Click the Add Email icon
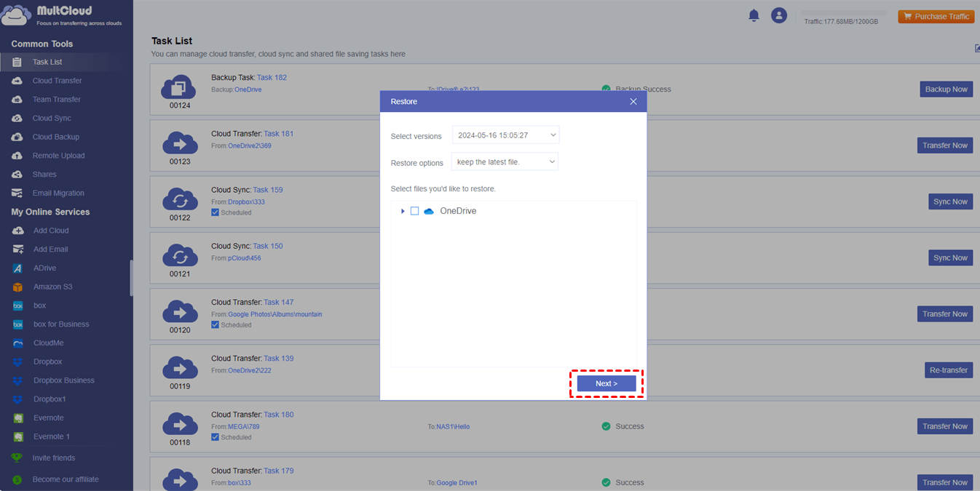 [18, 250]
